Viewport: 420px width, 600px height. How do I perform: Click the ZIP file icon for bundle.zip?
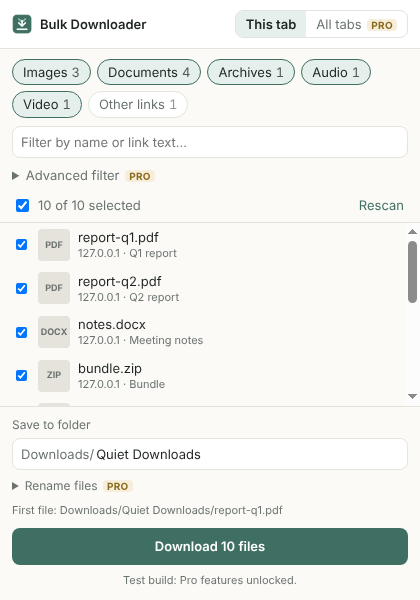point(54,375)
